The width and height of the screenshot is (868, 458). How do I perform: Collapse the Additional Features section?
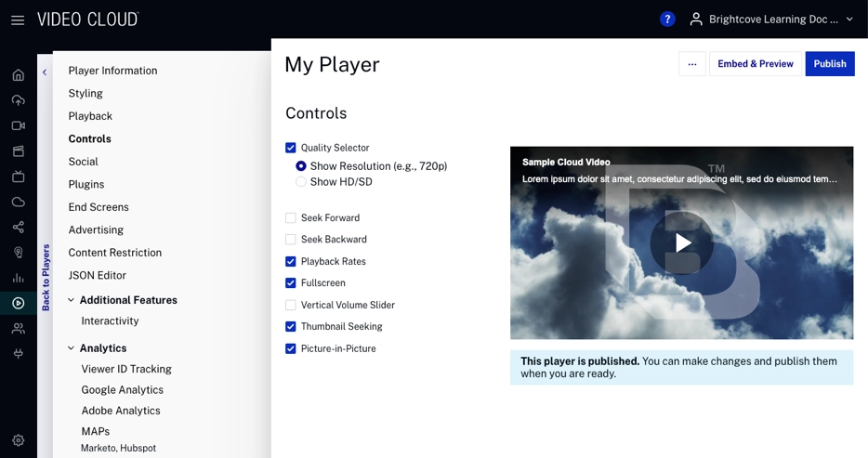[x=72, y=300]
